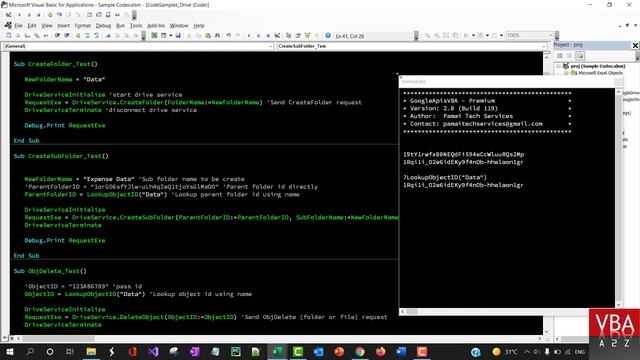
Task: Click View Object icon in Project panel
Action: point(569,56)
